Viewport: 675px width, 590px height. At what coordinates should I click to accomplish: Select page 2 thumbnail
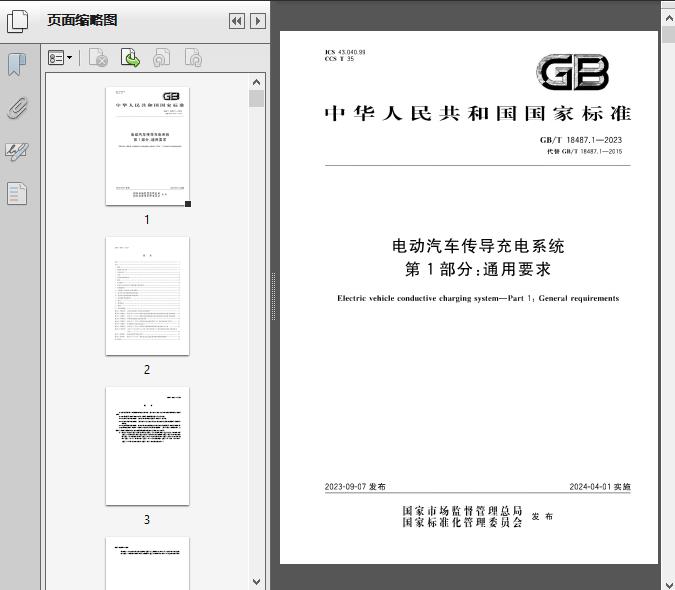point(147,296)
